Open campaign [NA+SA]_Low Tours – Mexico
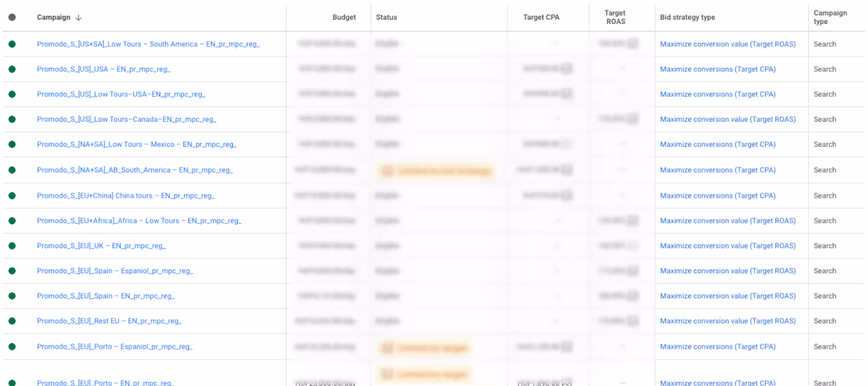868x386 pixels. pos(137,144)
